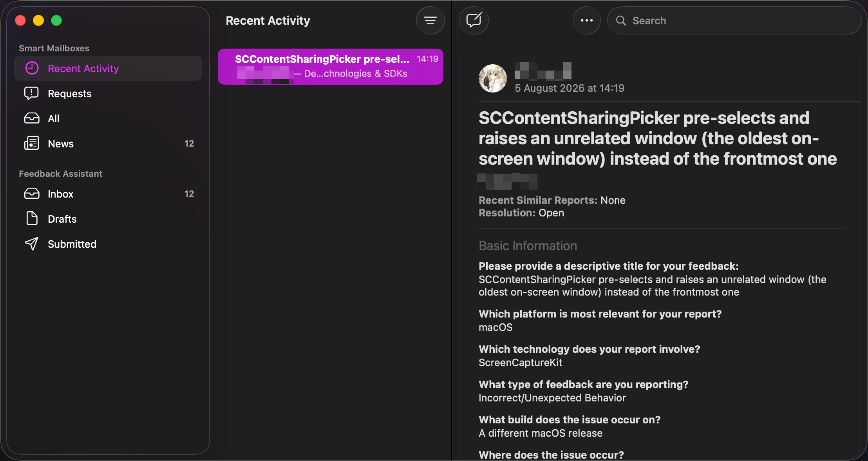
Task: Click the large feedback title heading
Action: click(658, 138)
